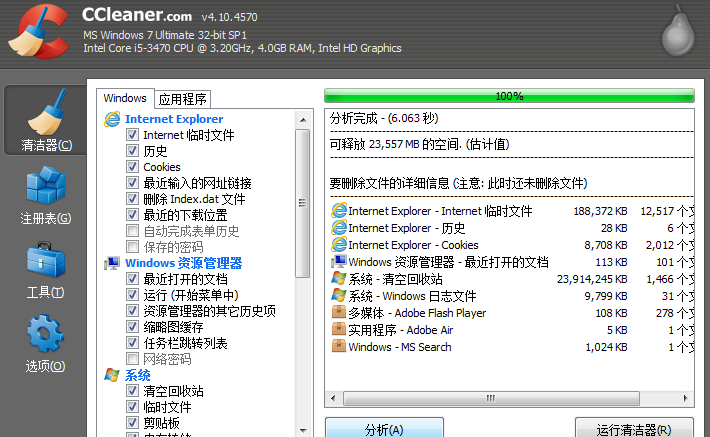
Task: Select the 清洁器(C) label in the sidebar
Action: point(47,145)
